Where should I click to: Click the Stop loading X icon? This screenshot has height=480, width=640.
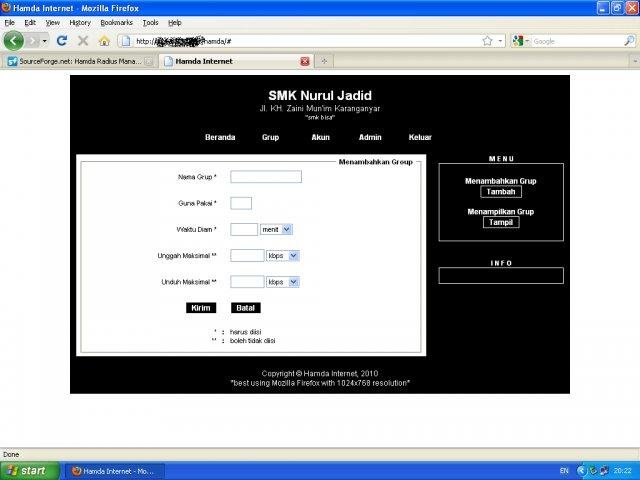[x=83, y=40]
